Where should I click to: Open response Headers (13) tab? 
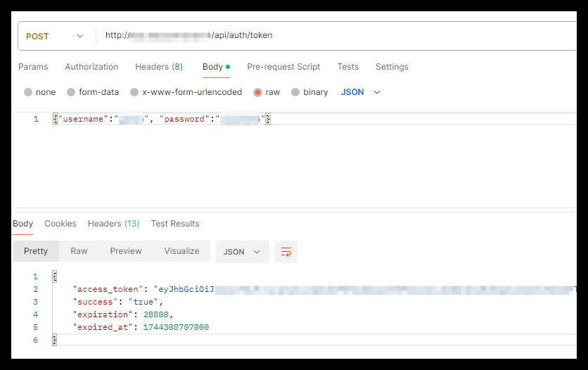coord(113,224)
